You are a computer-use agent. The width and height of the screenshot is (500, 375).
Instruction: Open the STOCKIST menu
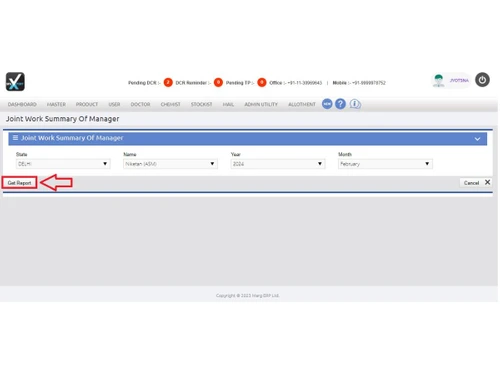[x=201, y=104]
